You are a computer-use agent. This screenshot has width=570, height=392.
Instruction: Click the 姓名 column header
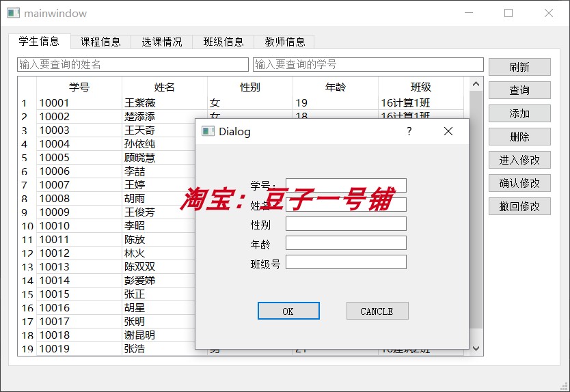click(165, 87)
